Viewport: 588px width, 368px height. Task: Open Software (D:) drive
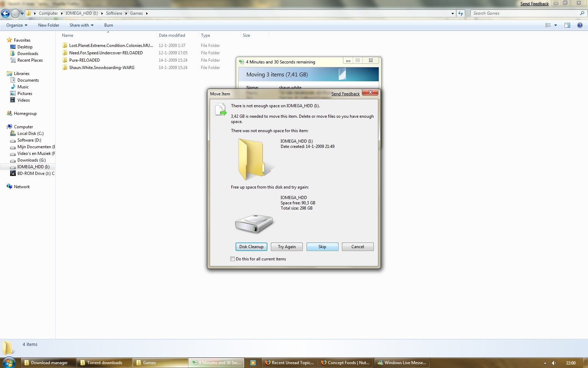coord(29,140)
